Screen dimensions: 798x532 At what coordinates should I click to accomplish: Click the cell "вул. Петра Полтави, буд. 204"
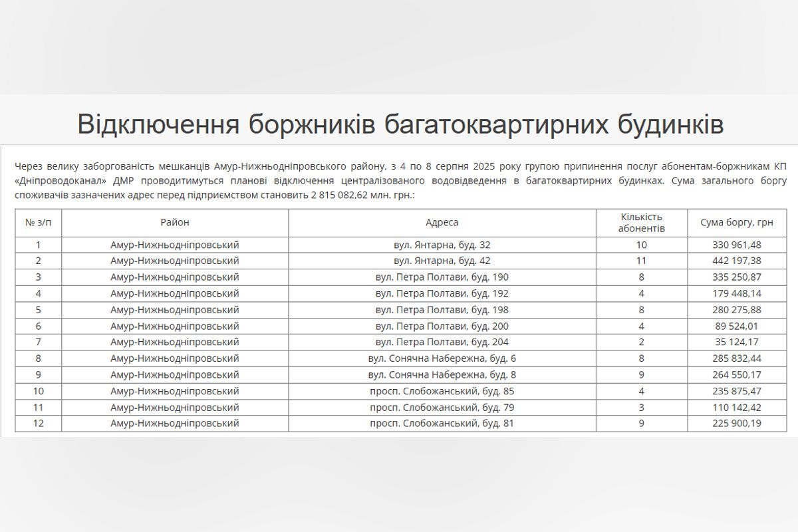click(442, 342)
